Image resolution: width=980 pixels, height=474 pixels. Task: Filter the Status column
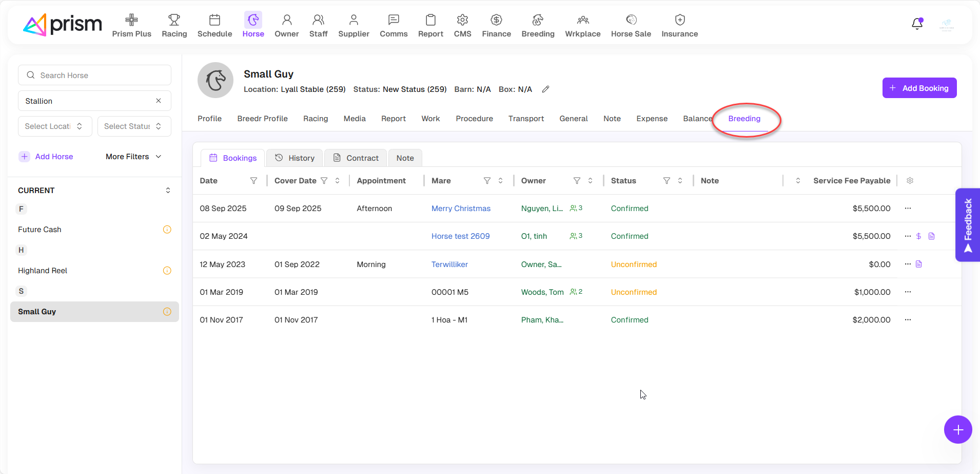click(667, 181)
